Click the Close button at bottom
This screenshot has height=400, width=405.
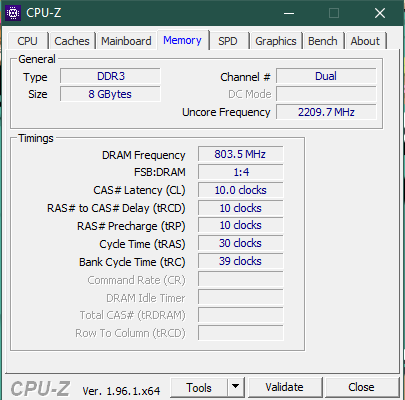click(x=361, y=387)
